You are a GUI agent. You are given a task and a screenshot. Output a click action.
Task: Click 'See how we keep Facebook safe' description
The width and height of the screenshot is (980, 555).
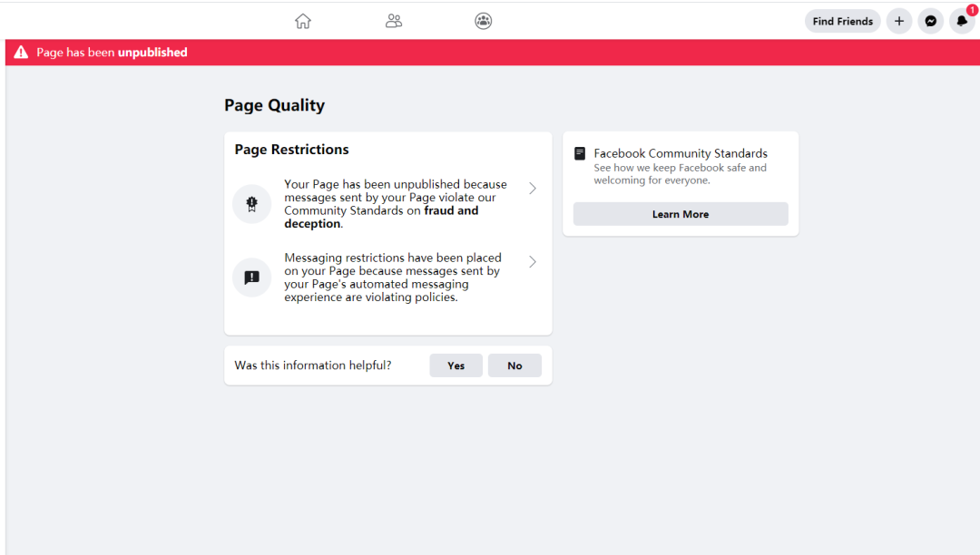[680, 174]
